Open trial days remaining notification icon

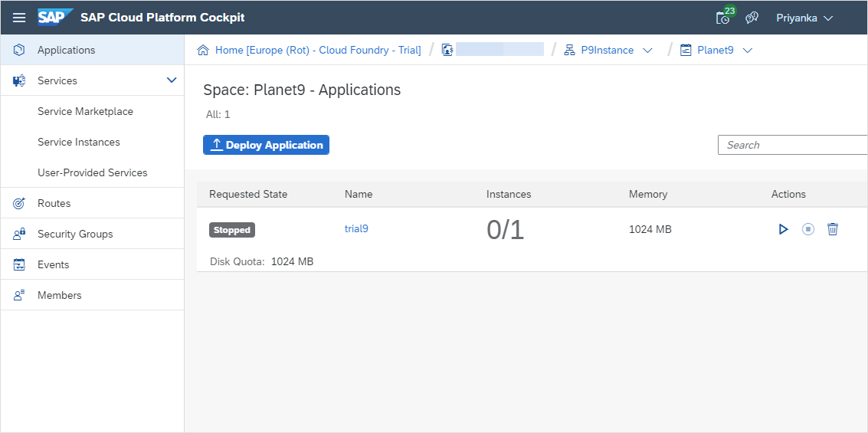coord(722,18)
